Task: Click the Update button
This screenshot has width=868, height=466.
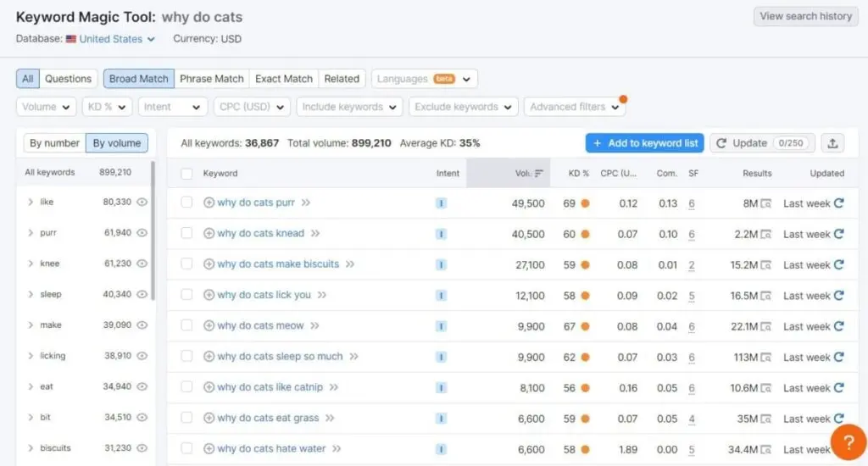Action: click(763, 143)
